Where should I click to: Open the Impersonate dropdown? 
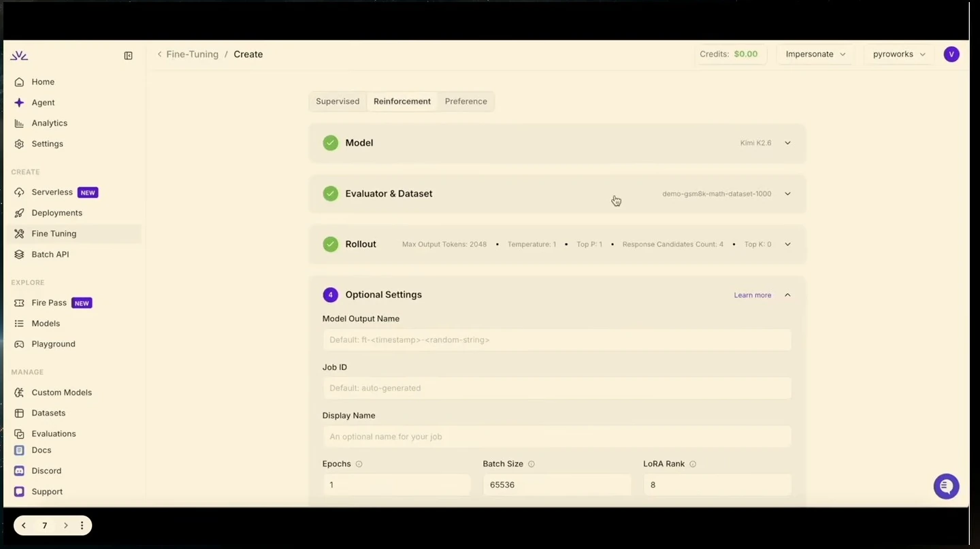(815, 54)
